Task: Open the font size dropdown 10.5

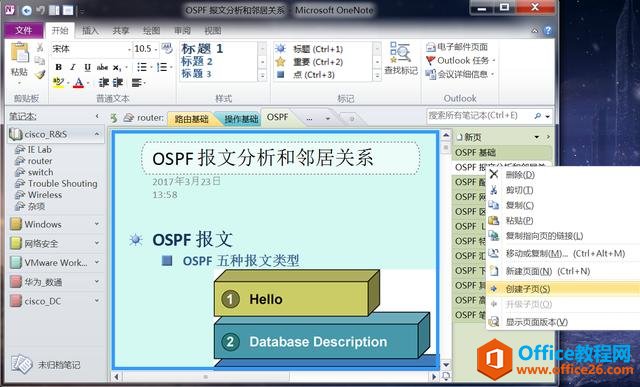Action: coord(156,49)
